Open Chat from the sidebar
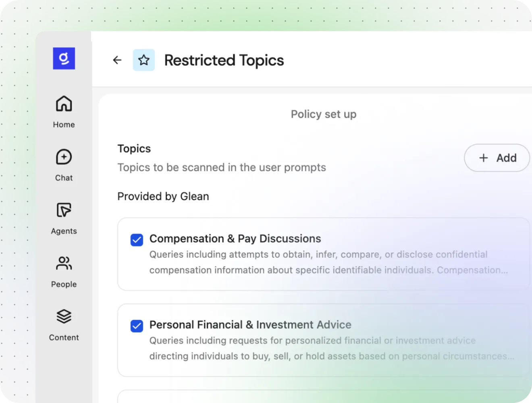This screenshot has width=532, height=403. pyautogui.click(x=64, y=165)
